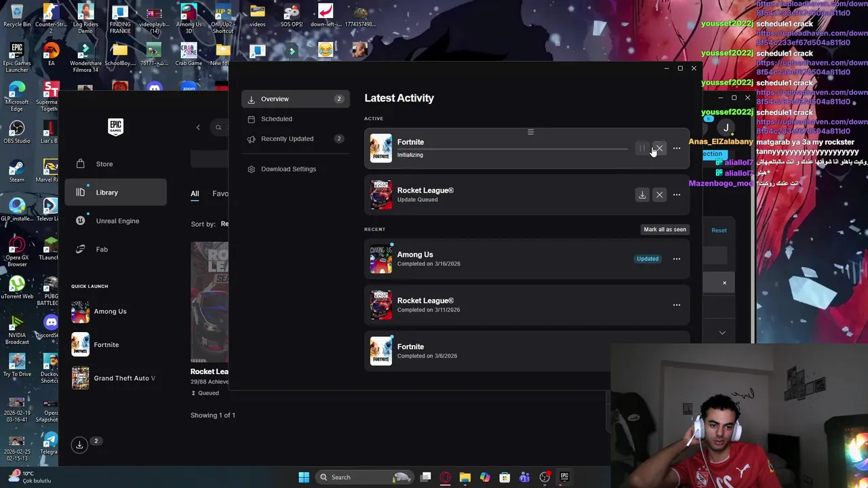Open more options for active Fortnite

676,148
